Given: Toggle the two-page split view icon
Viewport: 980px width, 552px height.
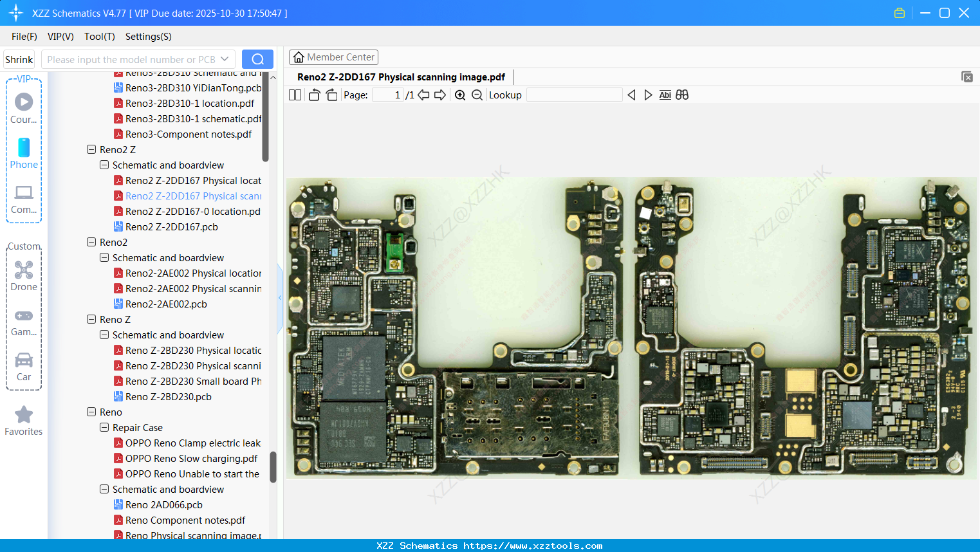Looking at the screenshot, I should point(295,95).
